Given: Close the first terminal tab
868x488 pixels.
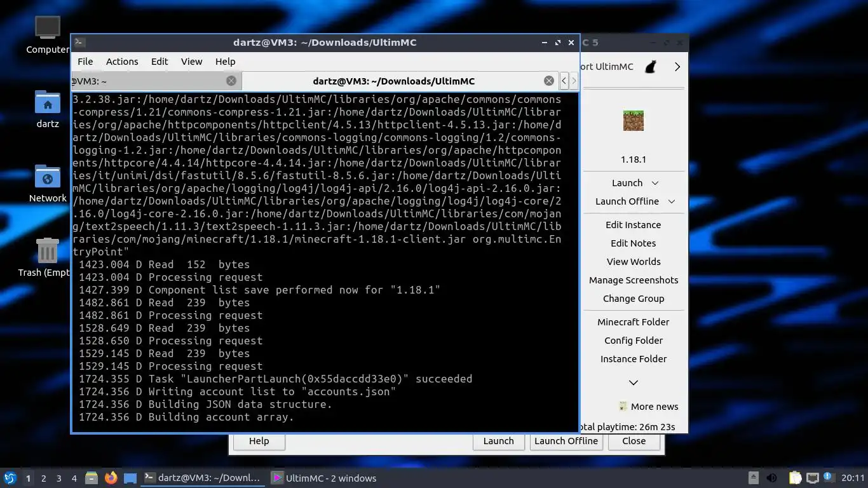Looking at the screenshot, I should [x=231, y=81].
